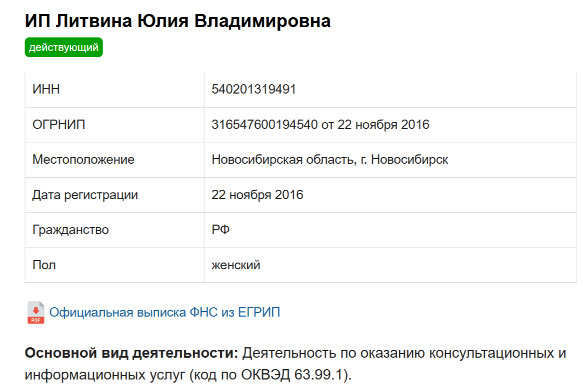Click the Гражданство label cell
Viewport: 583px width, 392px height.
70,230
